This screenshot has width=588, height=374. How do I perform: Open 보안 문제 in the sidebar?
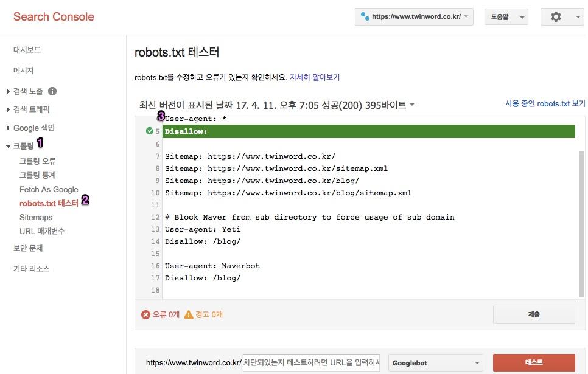pos(28,248)
